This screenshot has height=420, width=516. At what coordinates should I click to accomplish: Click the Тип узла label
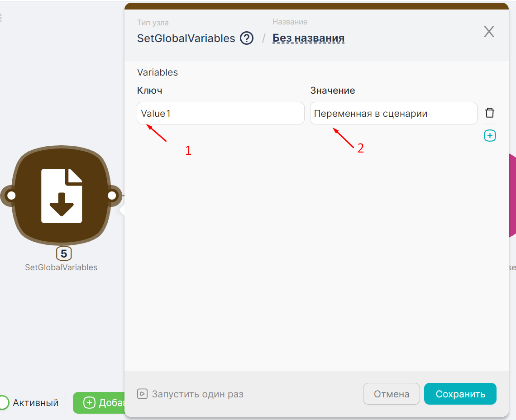click(x=153, y=23)
